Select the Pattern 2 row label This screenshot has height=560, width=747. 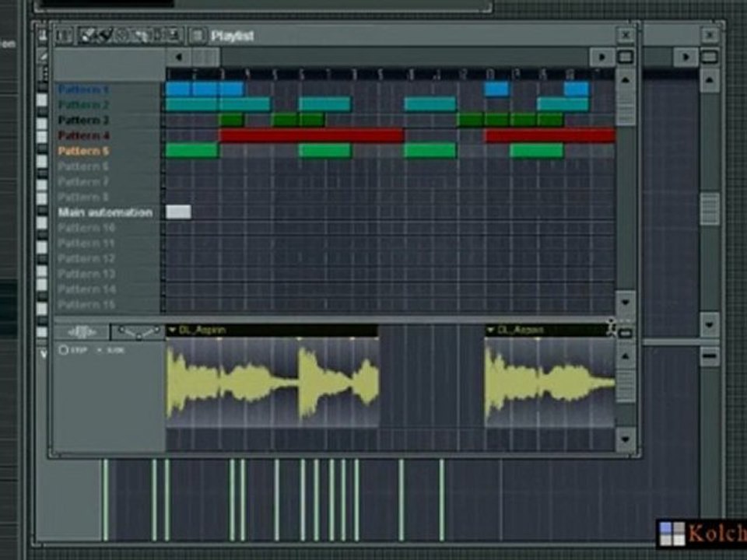click(83, 104)
